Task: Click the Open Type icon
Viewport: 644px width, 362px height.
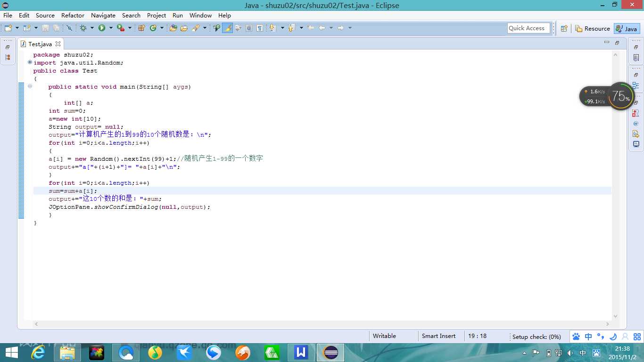Action: coord(173,28)
